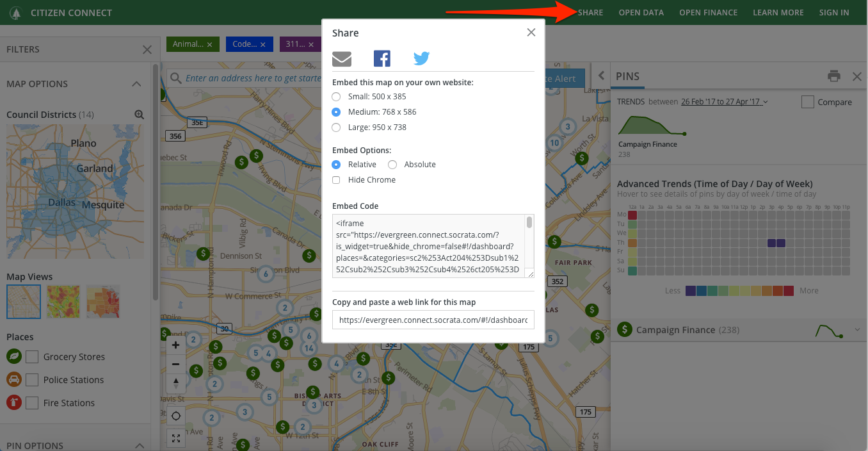This screenshot has height=451, width=868.
Task: Click the cluster pin labeled 14
Action: (x=309, y=348)
